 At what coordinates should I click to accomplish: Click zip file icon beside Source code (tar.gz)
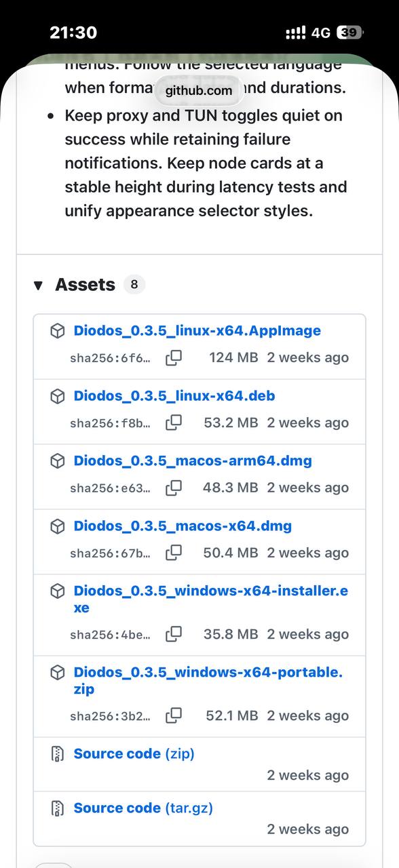[58, 808]
